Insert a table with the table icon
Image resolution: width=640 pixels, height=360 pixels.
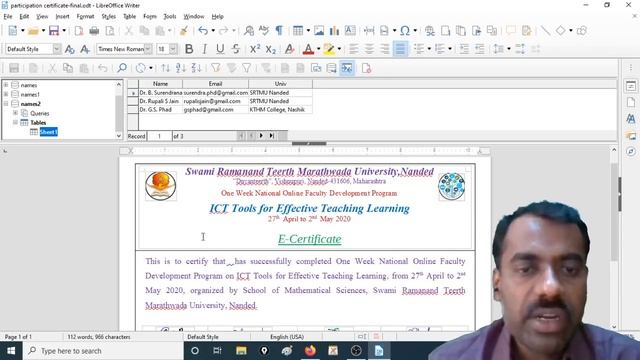(298, 31)
